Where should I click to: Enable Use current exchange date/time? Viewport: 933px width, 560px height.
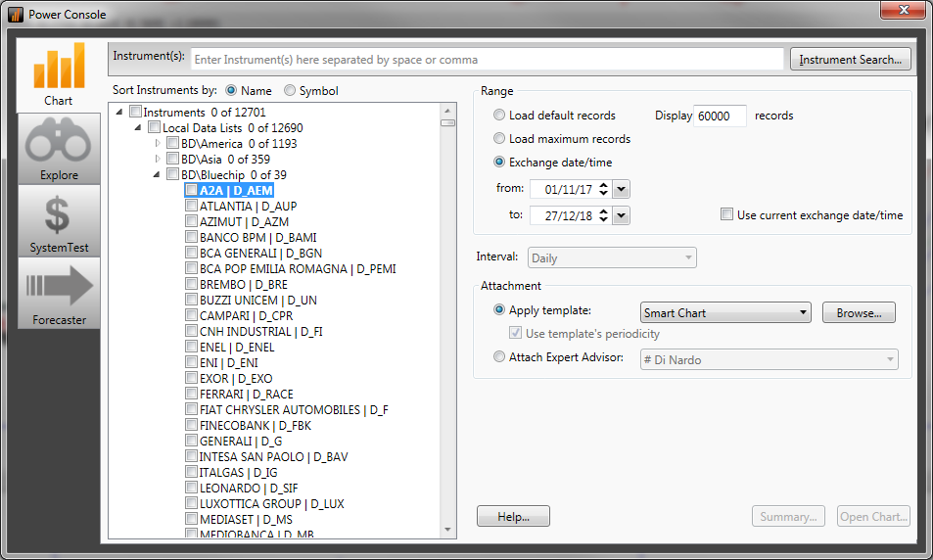pos(726,214)
